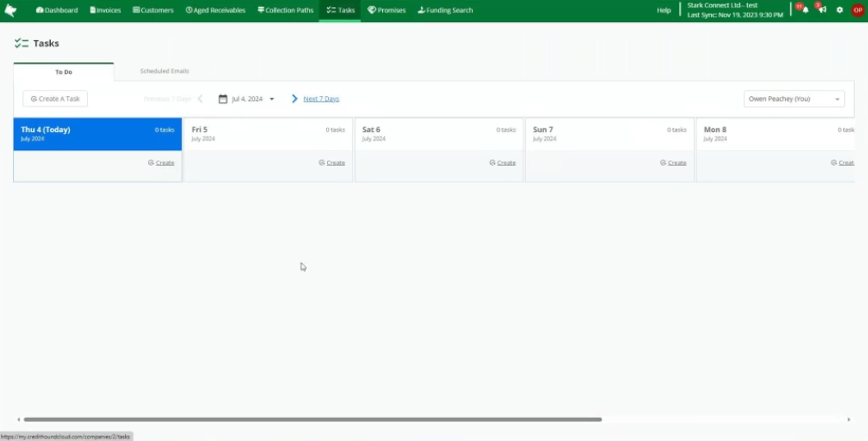868x441 pixels.
Task: Open the OP user avatar menu
Action: (858, 10)
